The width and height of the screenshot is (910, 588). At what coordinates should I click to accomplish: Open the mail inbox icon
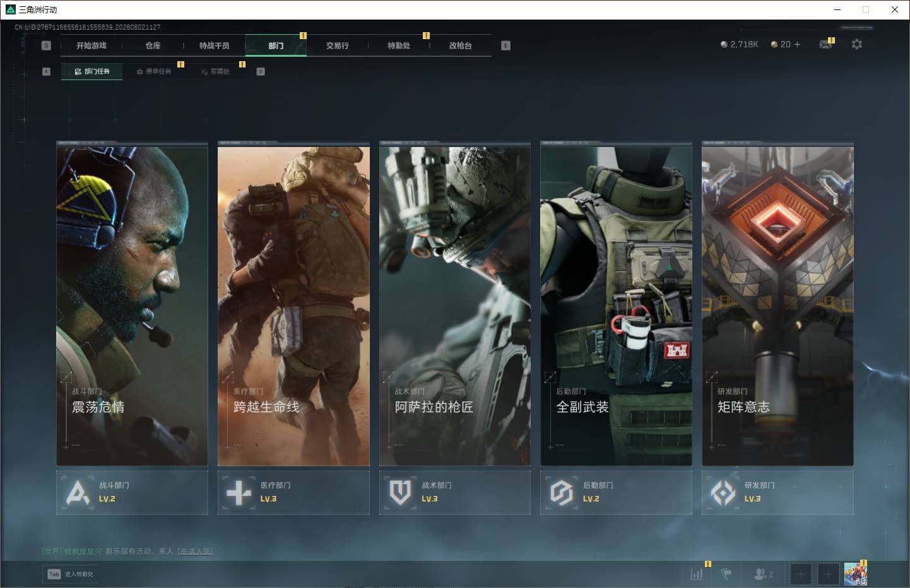[x=825, y=44]
